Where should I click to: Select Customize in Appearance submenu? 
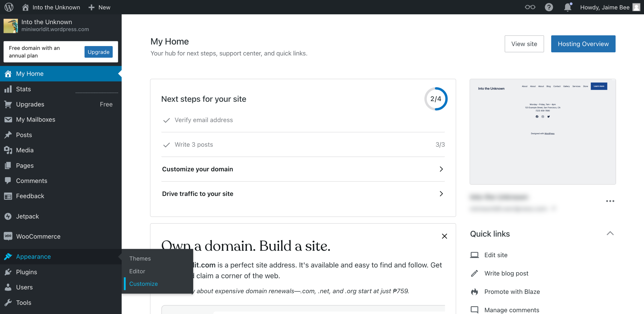(143, 284)
